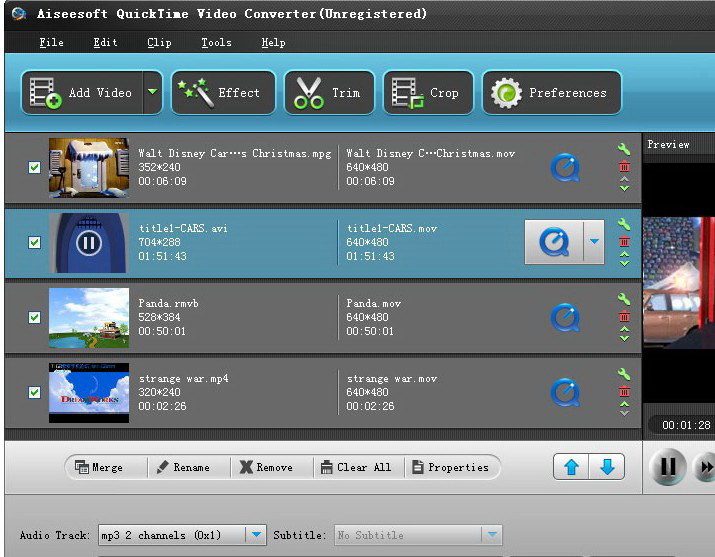
Task: Click the Add Video button
Action: tap(83, 93)
